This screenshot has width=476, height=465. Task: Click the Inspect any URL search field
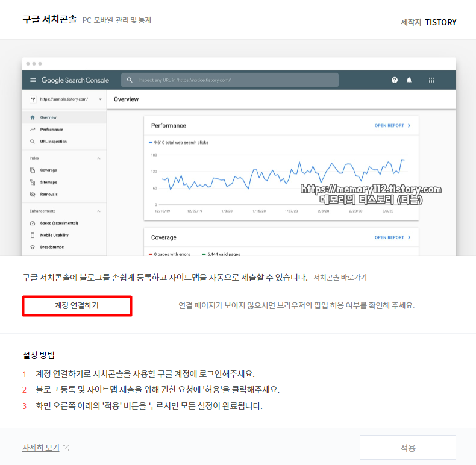click(230, 80)
